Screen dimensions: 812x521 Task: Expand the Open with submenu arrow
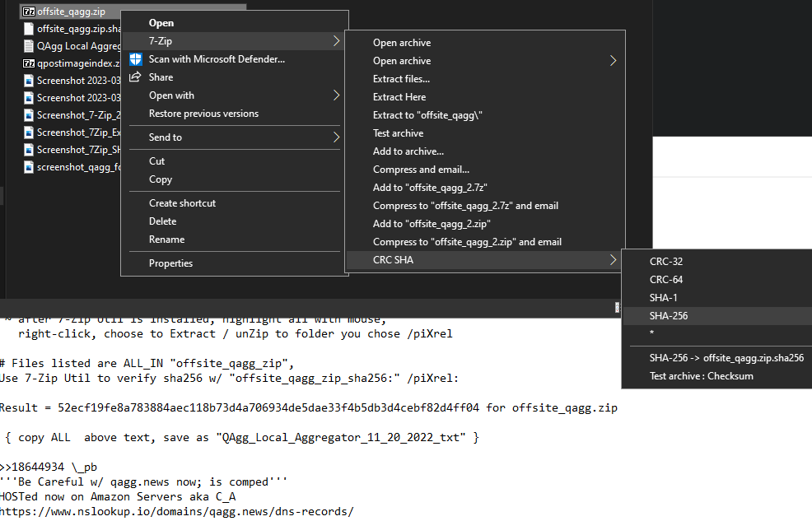336,95
